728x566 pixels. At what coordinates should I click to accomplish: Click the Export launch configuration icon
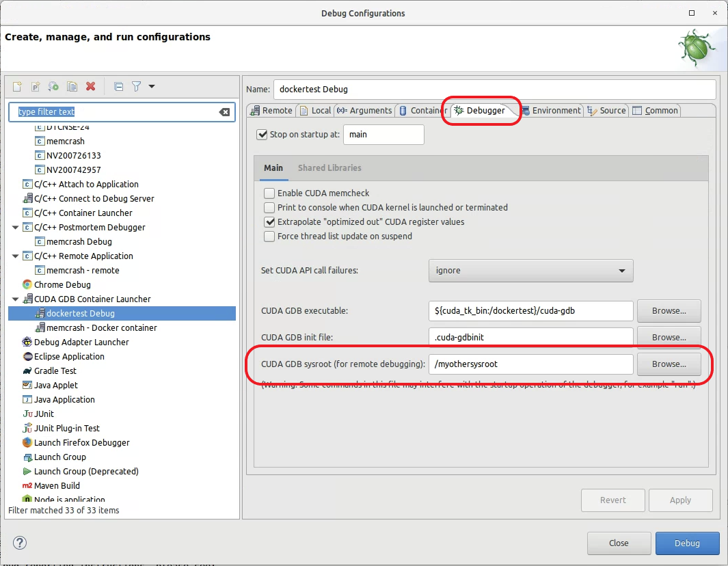[x=53, y=86]
